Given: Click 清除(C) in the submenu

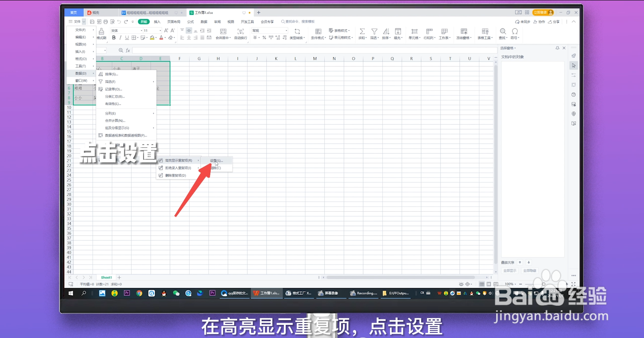Looking at the screenshot, I should 217,168.
